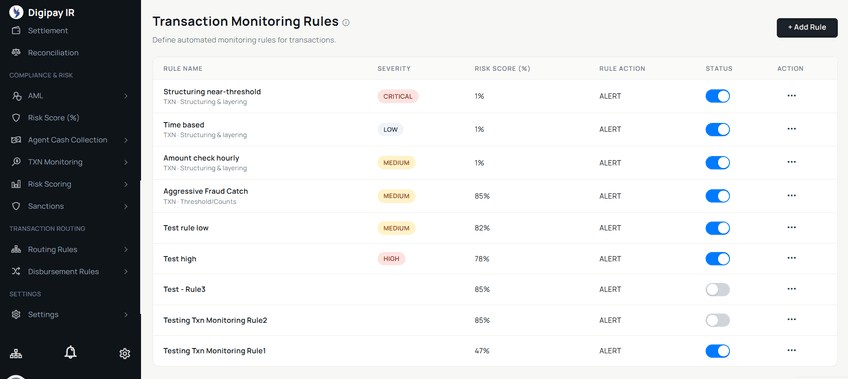Viewport: 848px width, 379px height.
Task: Go to Risk Score (%) page
Action: pos(54,118)
